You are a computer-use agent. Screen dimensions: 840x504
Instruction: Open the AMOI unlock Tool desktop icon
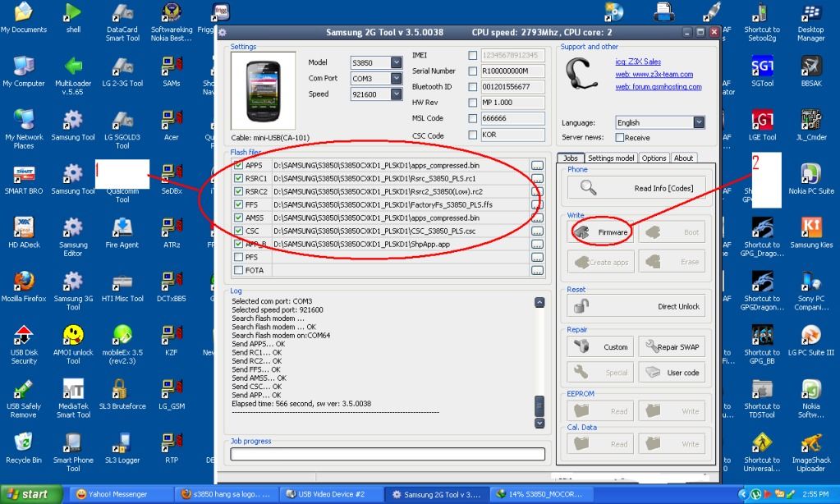[x=73, y=345]
